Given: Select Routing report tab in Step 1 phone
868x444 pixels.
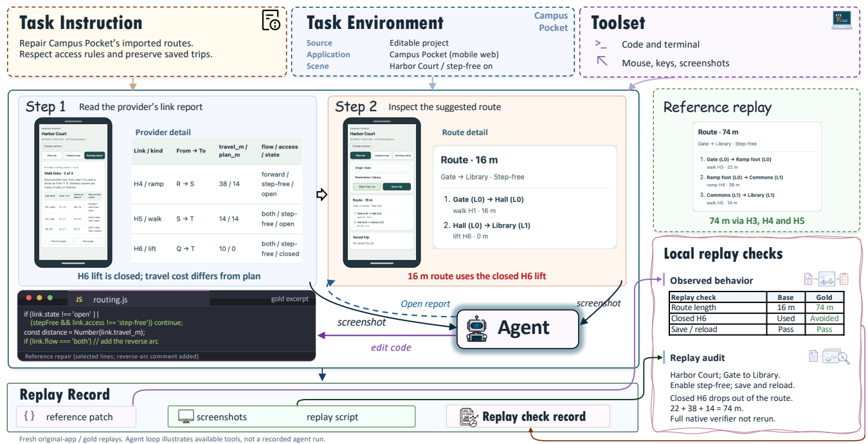Looking at the screenshot, I should tap(95, 155).
